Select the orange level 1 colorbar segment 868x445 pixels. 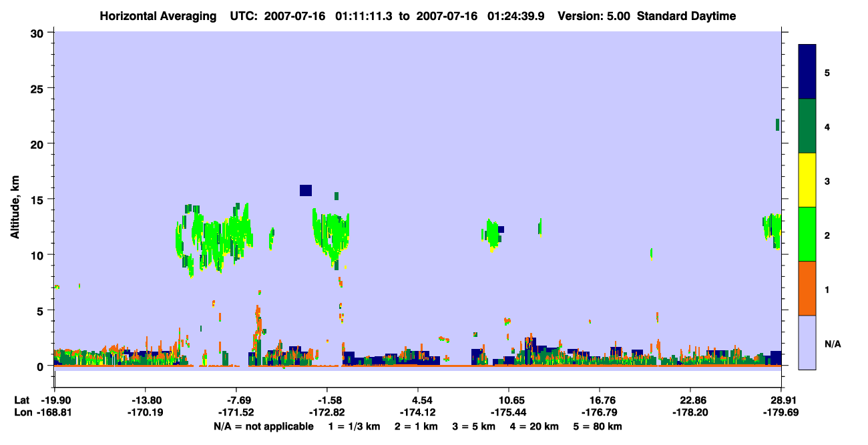[807, 288]
